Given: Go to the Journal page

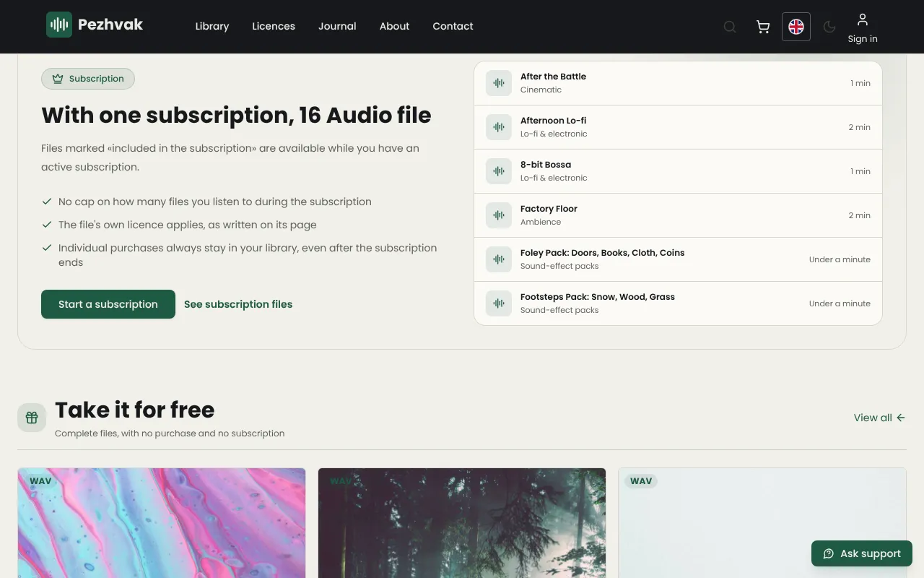Looking at the screenshot, I should (x=337, y=26).
